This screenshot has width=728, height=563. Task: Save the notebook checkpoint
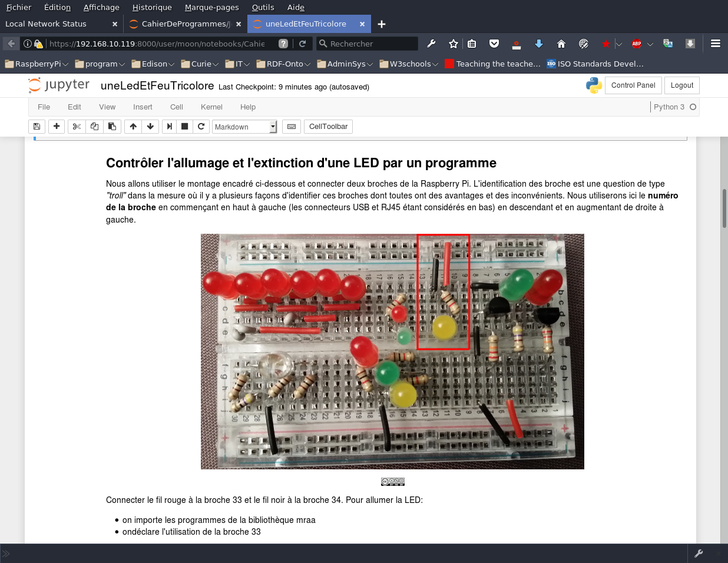pos(37,126)
